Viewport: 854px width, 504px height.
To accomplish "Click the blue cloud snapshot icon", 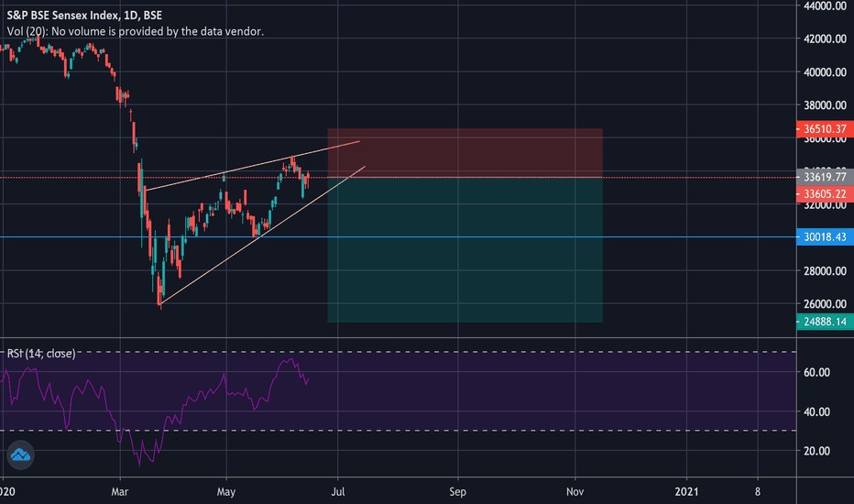I will (x=20, y=455).
